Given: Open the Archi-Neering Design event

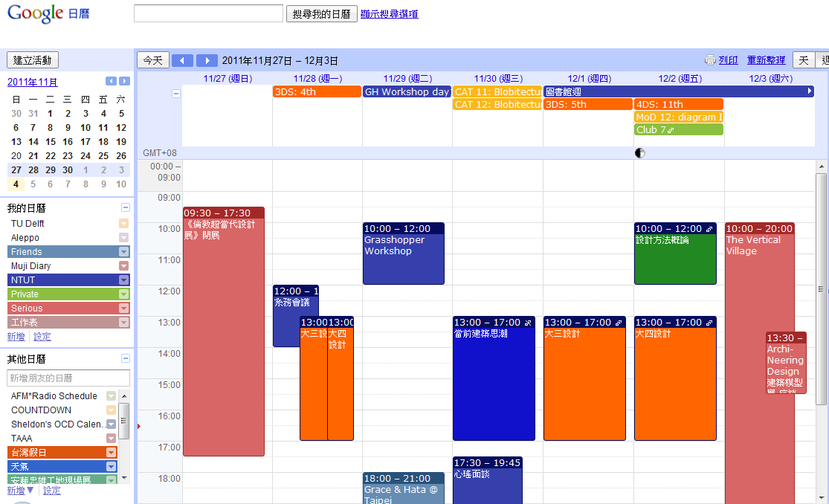Looking at the screenshot, I should (786, 362).
